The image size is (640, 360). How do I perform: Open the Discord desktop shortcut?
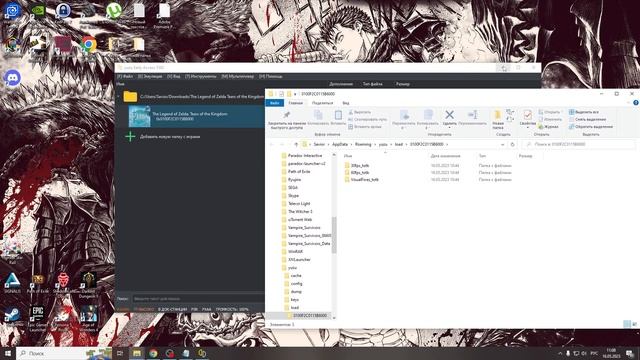(x=12, y=78)
